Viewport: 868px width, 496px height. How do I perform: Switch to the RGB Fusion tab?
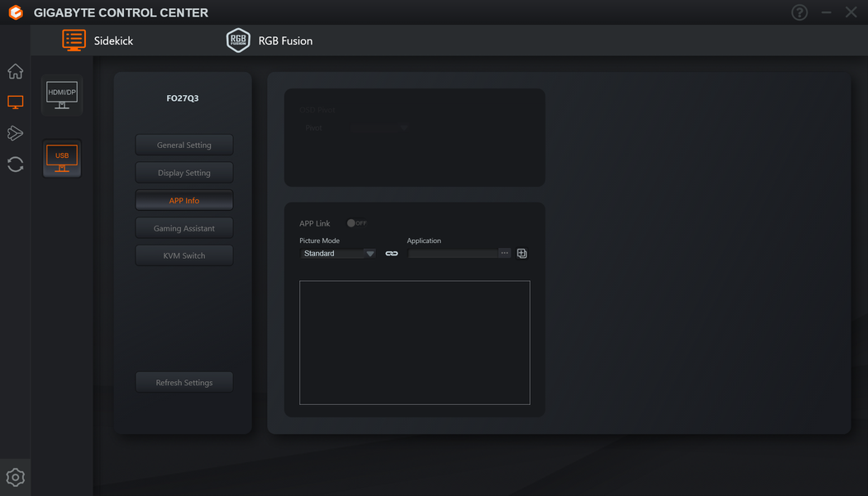pyautogui.click(x=269, y=41)
